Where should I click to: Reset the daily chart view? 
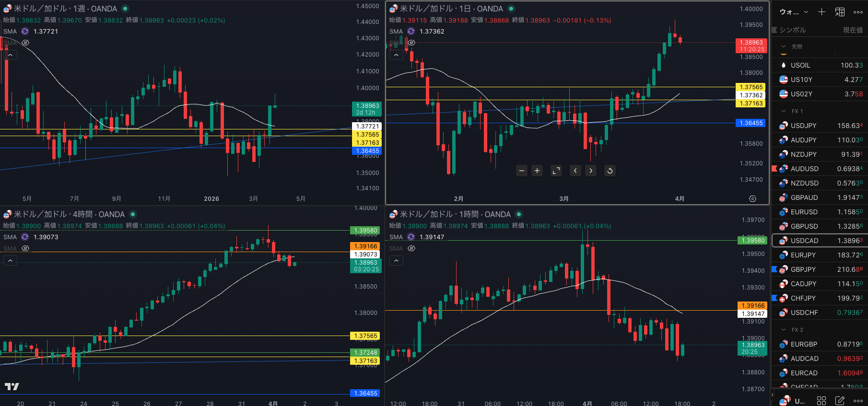(610, 171)
